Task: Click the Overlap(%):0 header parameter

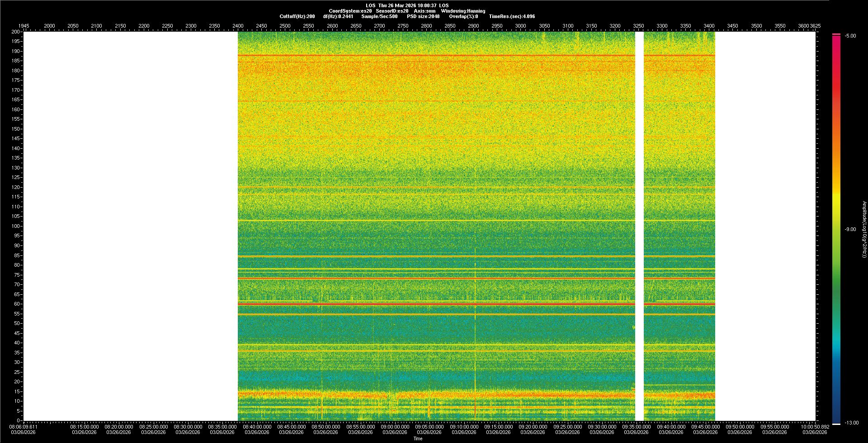Action: 463,16
